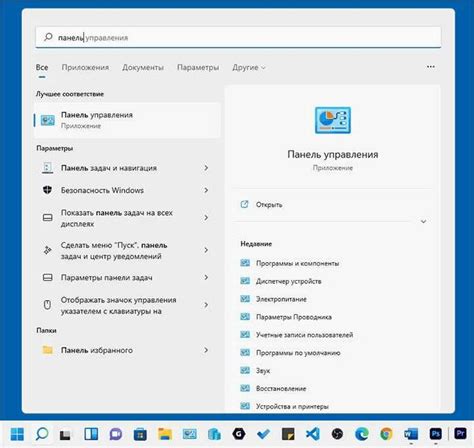Viewport: 474px width, 448px height.
Task: Open Панель задач и навигация setting
Action: pos(109,168)
